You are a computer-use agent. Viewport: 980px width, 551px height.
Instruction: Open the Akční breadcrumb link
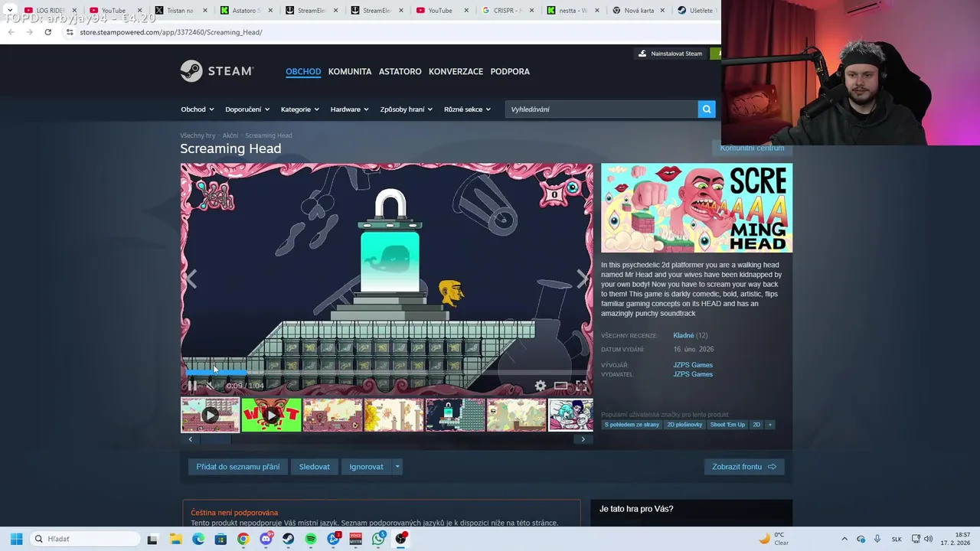230,135
